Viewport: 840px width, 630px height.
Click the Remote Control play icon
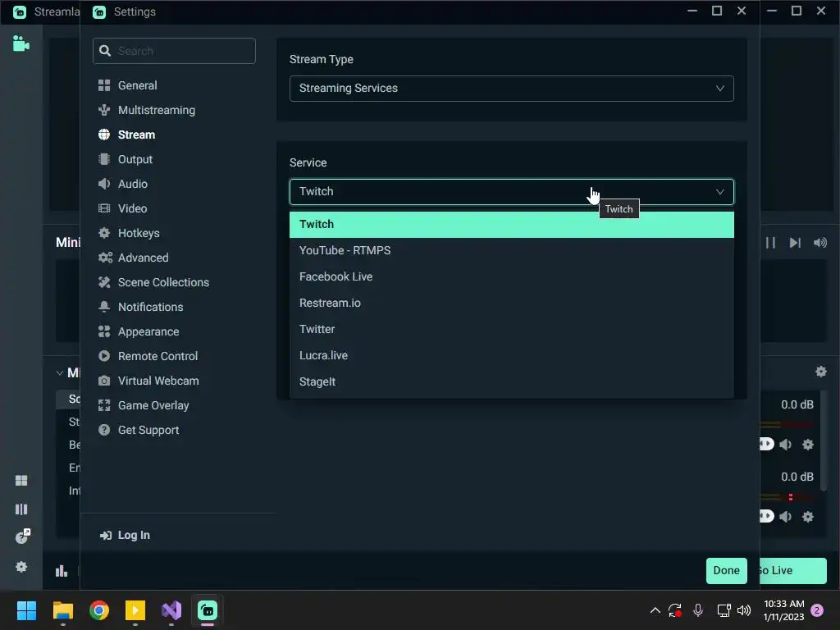[x=104, y=356]
